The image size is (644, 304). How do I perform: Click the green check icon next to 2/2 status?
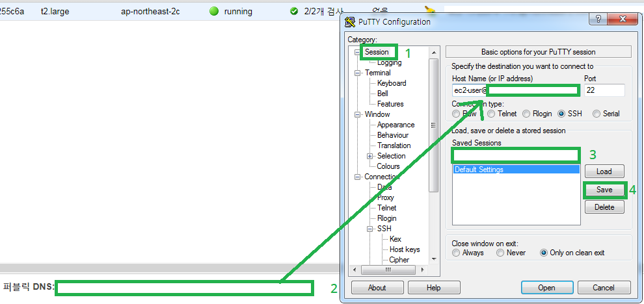pos(293,12)
